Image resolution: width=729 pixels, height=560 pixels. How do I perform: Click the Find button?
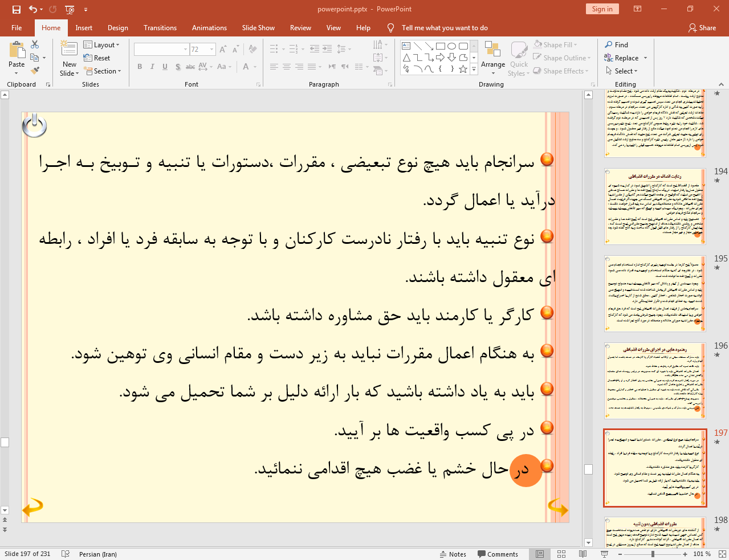click(x=616, y=45)
